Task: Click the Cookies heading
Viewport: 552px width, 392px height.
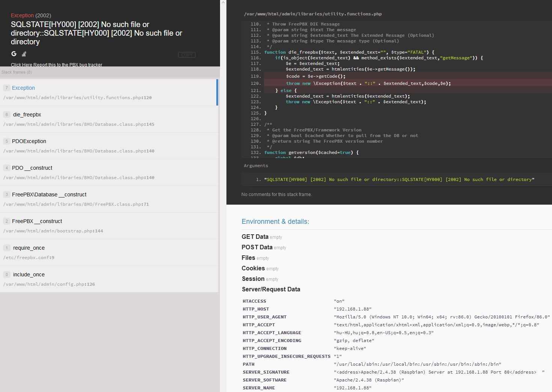Action: click(x=253, y=268)
